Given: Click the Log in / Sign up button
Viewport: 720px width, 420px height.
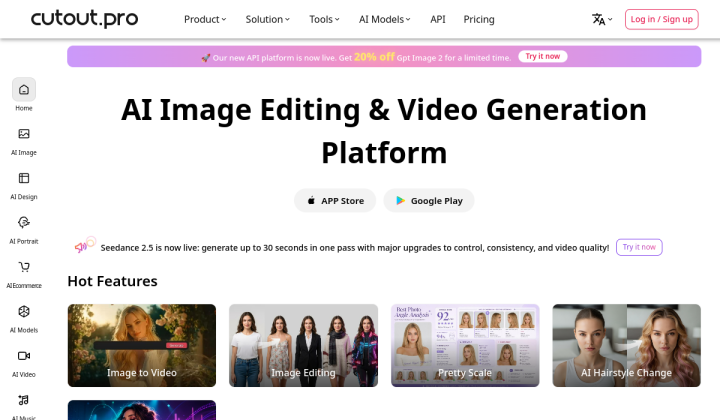Looking at the screenshot, I should 661,19.
